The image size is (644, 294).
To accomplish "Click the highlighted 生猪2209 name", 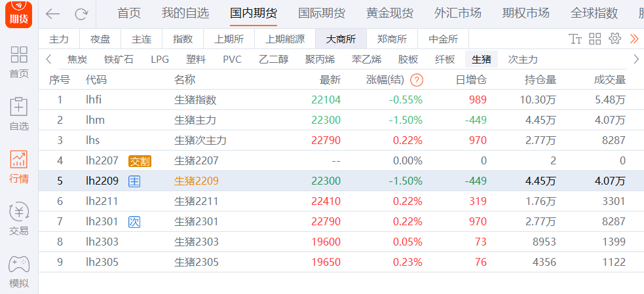I will (197, 181).
